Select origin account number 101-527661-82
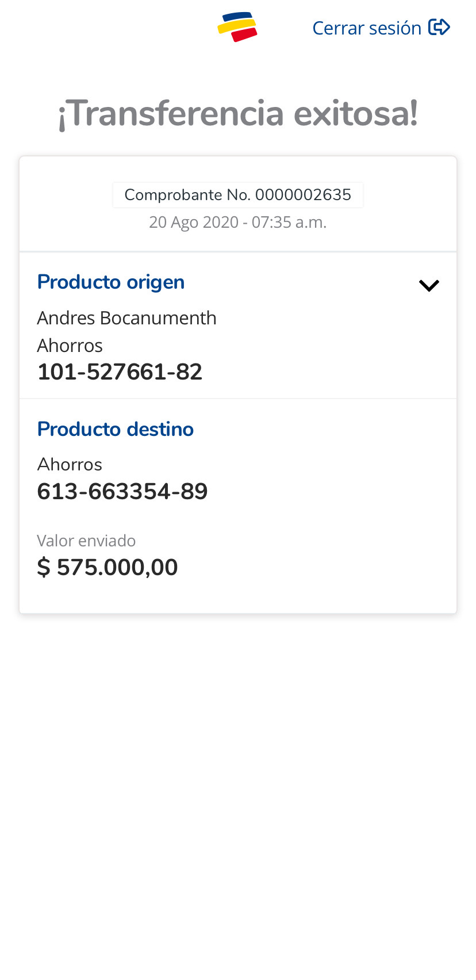The width and height of the screenshot is (476, 980). pyautogui.click(x=120, y=372)
